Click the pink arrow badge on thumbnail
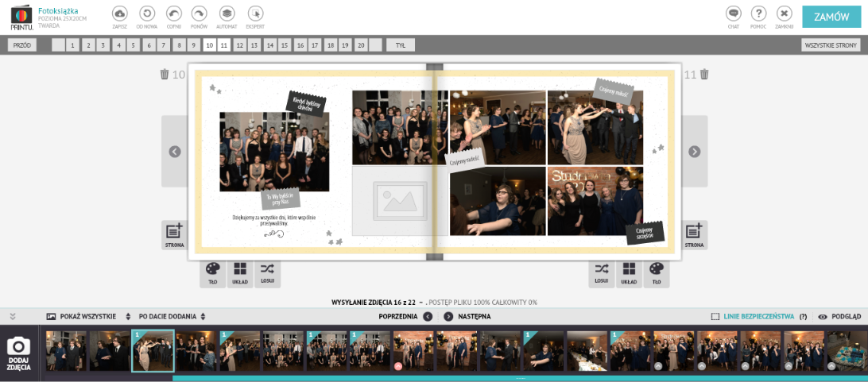The image size is (868, 382). [398, 366]
